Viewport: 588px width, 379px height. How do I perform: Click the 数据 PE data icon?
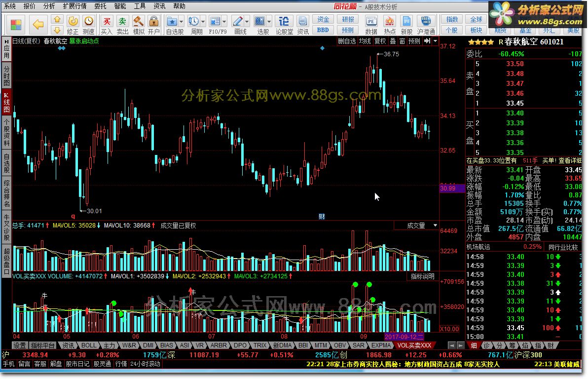tap(371, 25)
